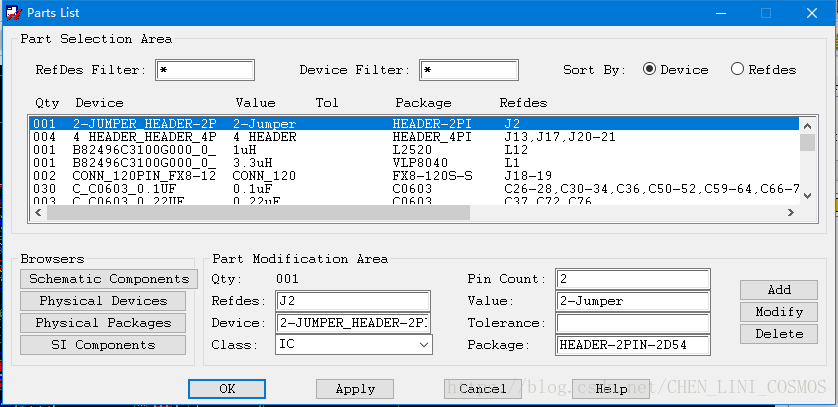Screen dimensions: 838x407
Task: Click the horizontal scroll left arrow
Action: 37,212
